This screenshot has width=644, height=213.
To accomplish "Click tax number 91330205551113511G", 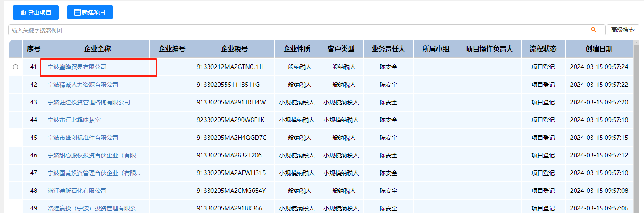I will coord(228,85).
